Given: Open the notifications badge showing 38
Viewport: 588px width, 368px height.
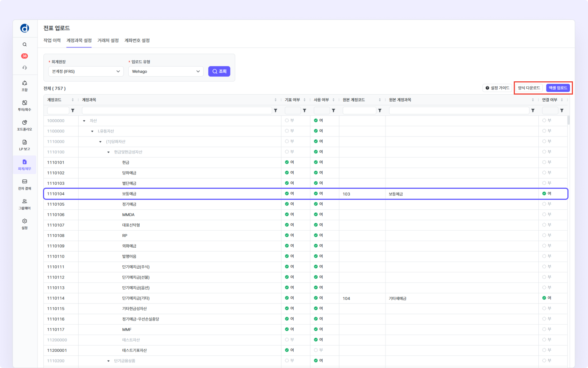Looking at the screenshot, I should (25, 56).
